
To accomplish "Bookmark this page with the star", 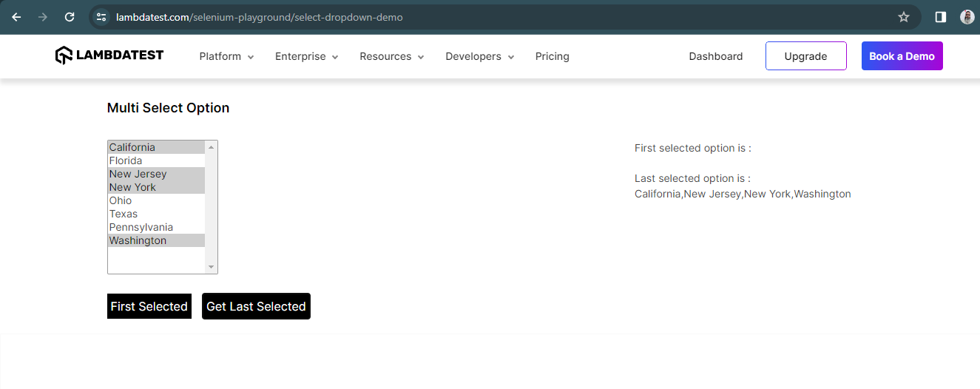I will tap(904, 17).
